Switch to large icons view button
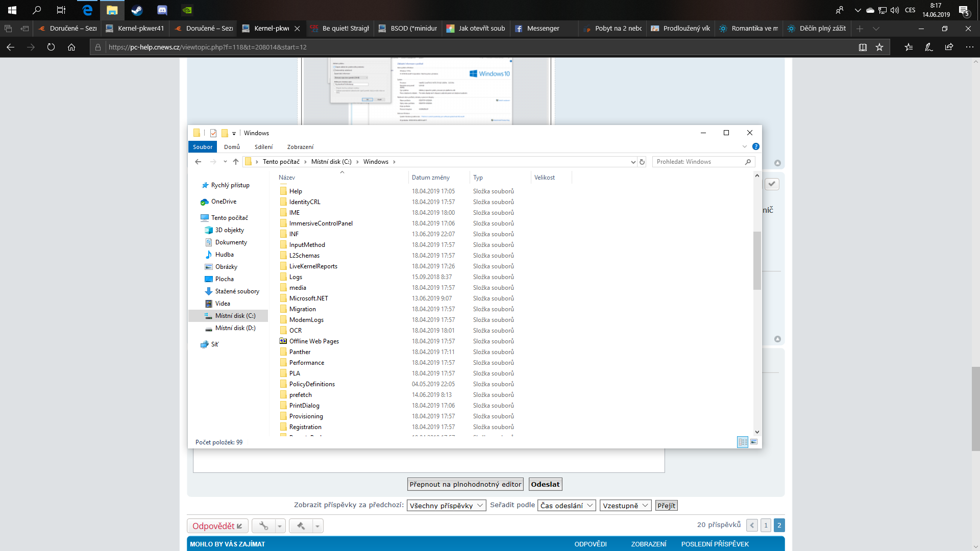Image resolution: width=980 pixels, height=551 pixels. [x=754, y=442]
